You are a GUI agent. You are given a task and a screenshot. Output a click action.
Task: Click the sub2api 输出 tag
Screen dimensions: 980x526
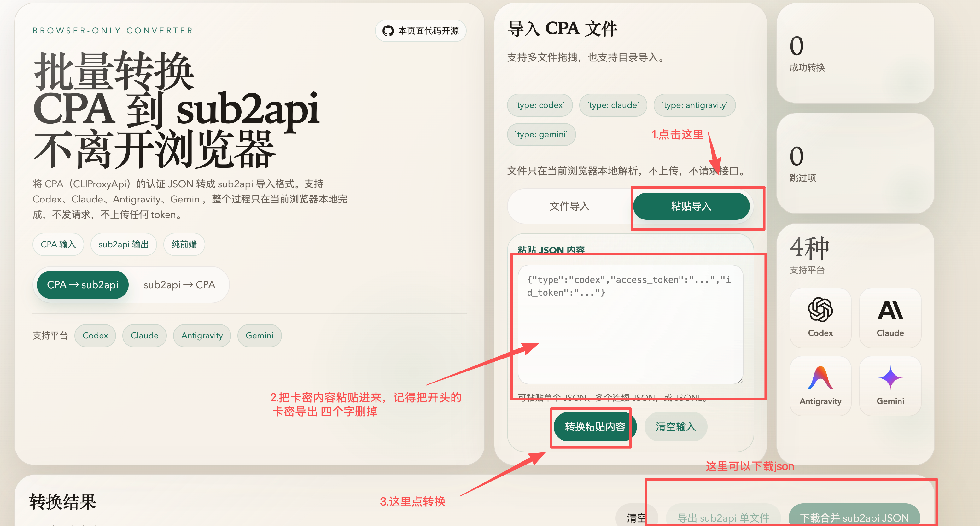click(x=124, y=244)
